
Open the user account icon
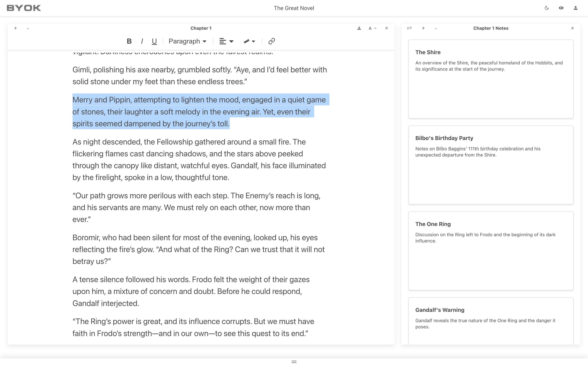(x=576, y=8)
